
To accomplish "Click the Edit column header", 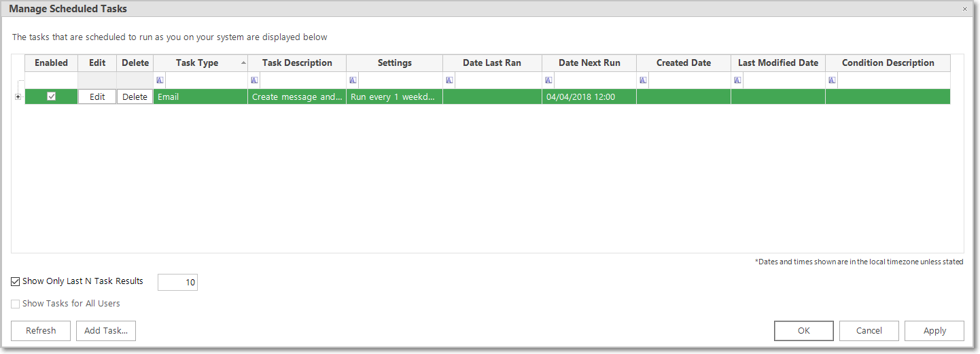I will [97, 63].
